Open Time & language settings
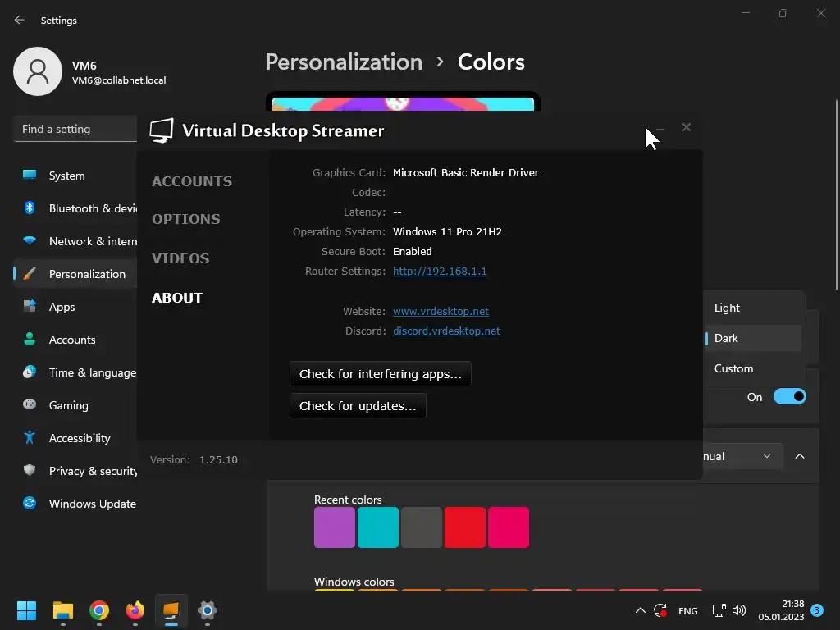 tap(75, 372)
